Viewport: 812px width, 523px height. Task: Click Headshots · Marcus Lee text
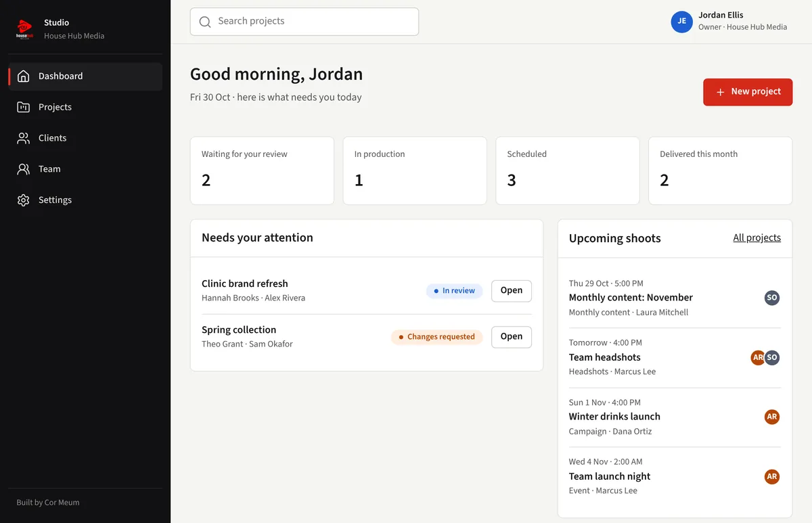(612, 371)
